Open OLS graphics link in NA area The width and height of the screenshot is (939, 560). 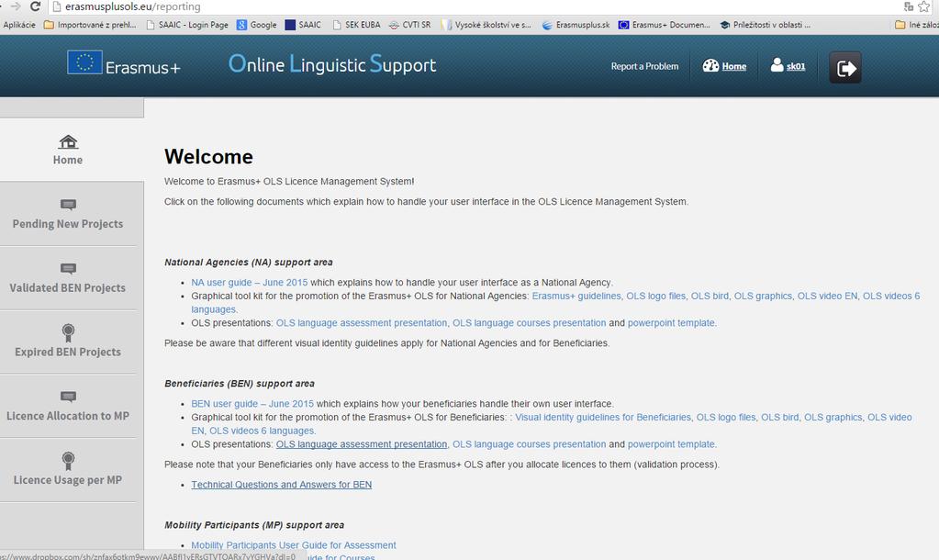tap(763, 296)
